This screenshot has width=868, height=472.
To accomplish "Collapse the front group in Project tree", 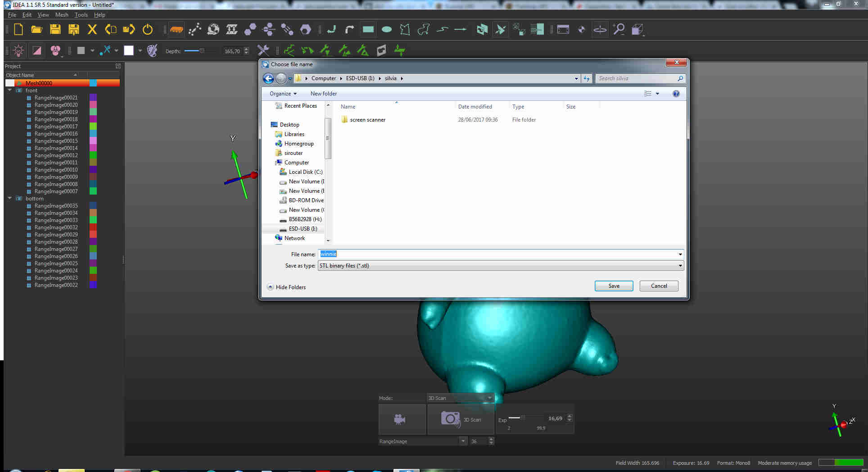I will click(x=9, y=91).
